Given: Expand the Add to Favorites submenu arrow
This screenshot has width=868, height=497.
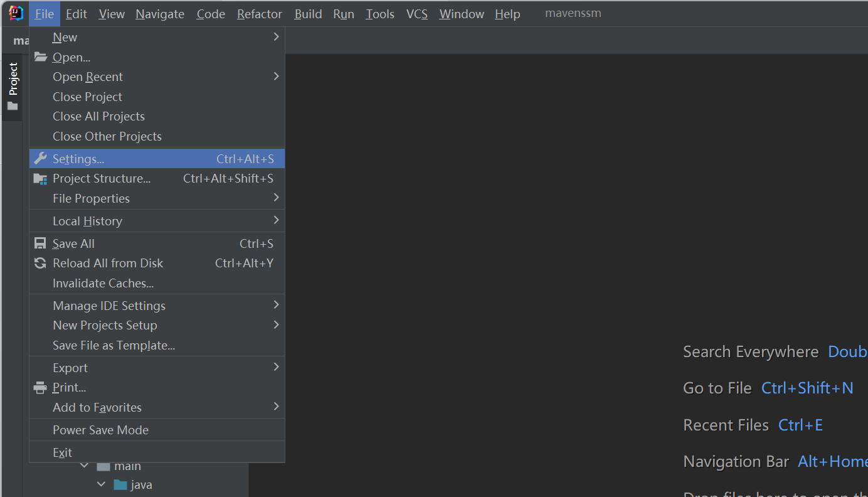Looking at the screenshot, I should [x=276, y=407].
